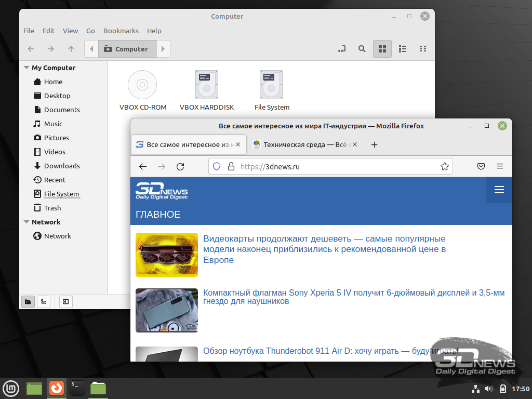Open the Linux Mint start menu
This screenshot has height=399, width=532.
pyautogui.click(x=11, y=388)
